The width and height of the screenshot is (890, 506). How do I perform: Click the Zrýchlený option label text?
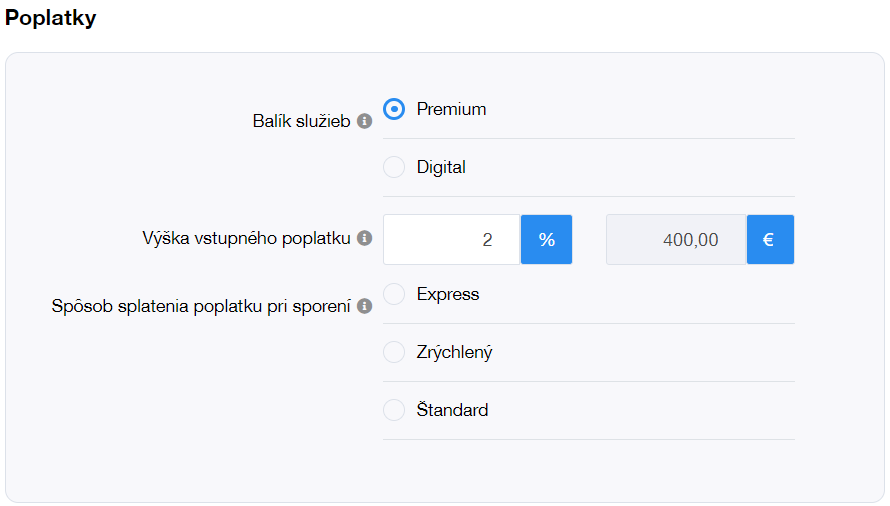[x=454, y=352]
